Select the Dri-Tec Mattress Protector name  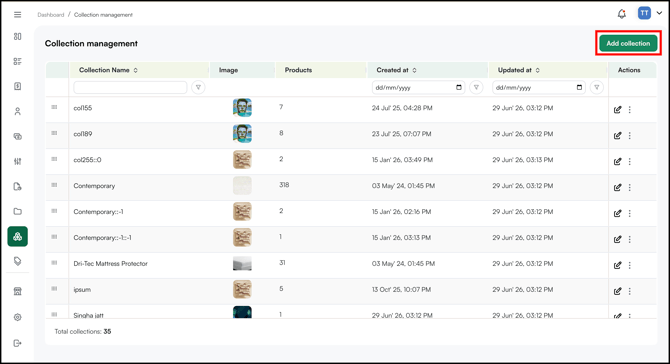(x=110, y=264)
